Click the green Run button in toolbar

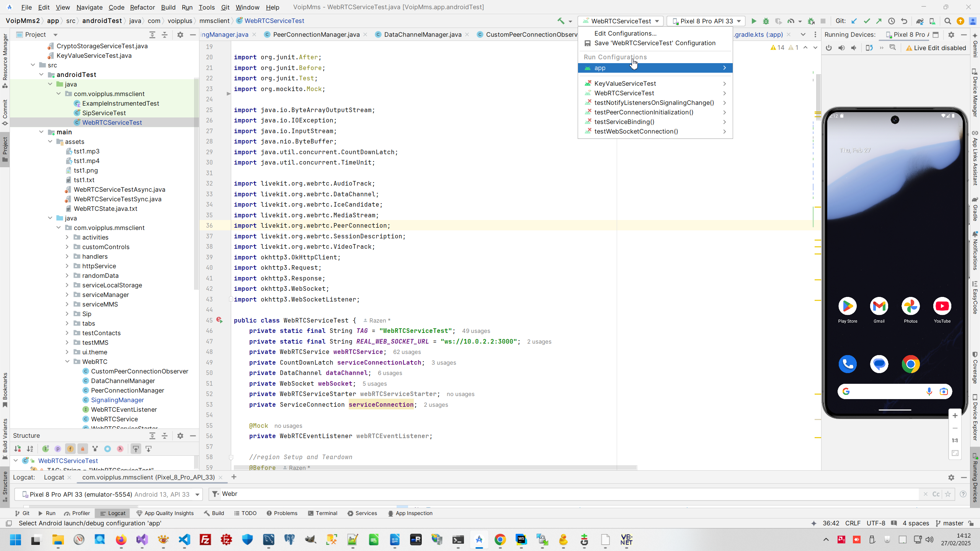click(x=753, y=21)
